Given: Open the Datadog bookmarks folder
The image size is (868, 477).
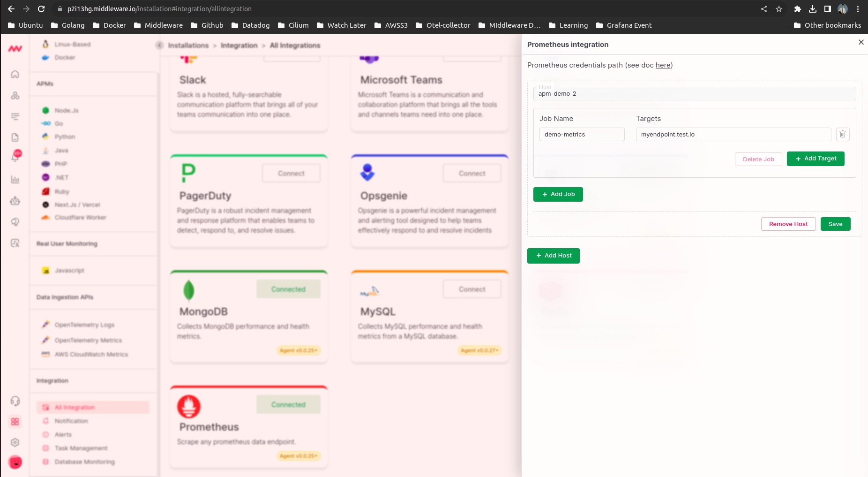Looking at the screenshot, I should pyautogui.click(x=251, y=25).
